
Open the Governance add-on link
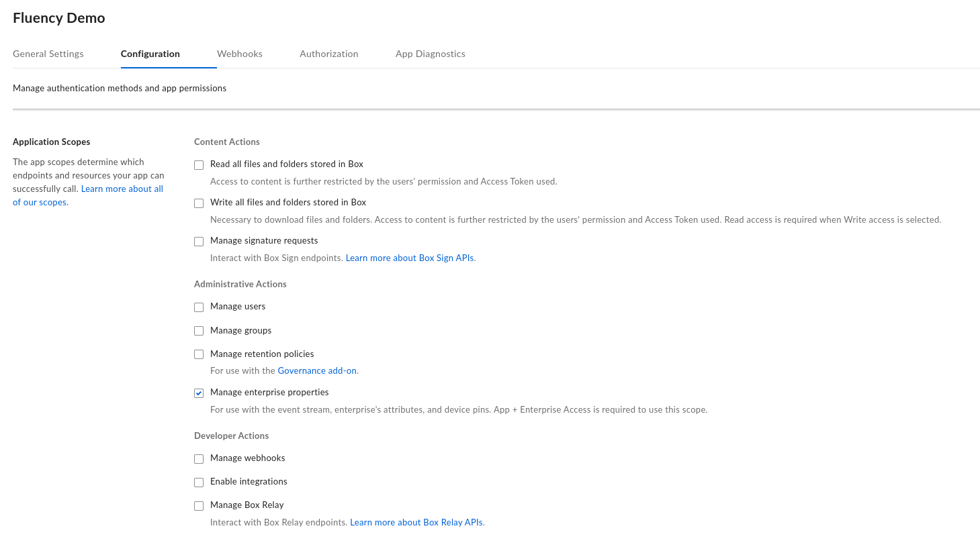pyautogui.click(x=317, y=370)
